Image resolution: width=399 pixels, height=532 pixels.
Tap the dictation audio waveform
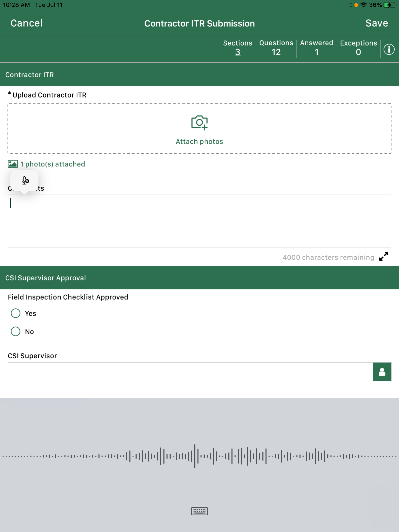pyautogui.click(x=199, y=456)
